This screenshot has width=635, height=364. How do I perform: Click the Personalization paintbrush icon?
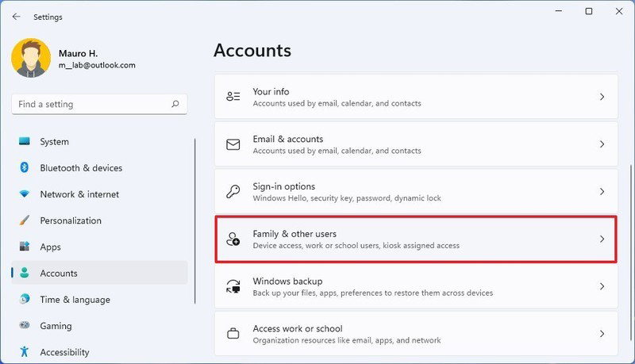click(25, 220)
